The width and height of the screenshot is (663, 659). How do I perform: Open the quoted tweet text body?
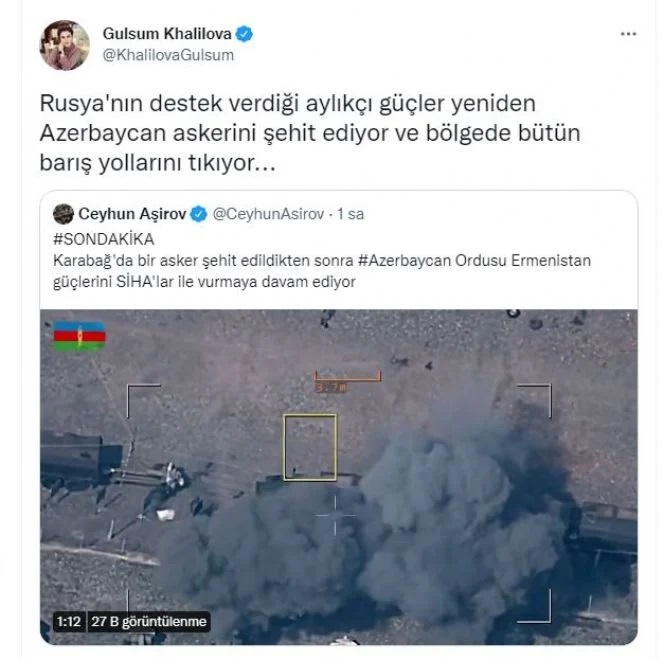click(322, 271)
